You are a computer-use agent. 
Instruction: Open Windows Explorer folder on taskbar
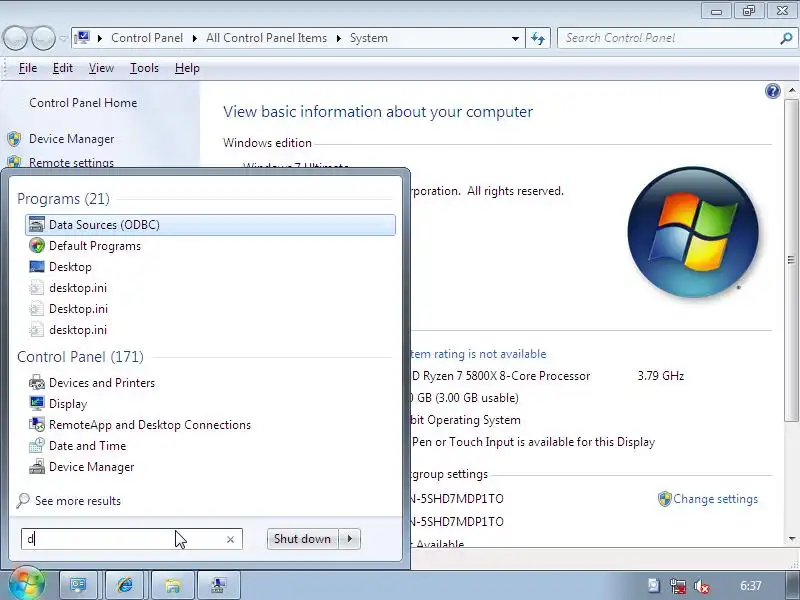point(172,585)
